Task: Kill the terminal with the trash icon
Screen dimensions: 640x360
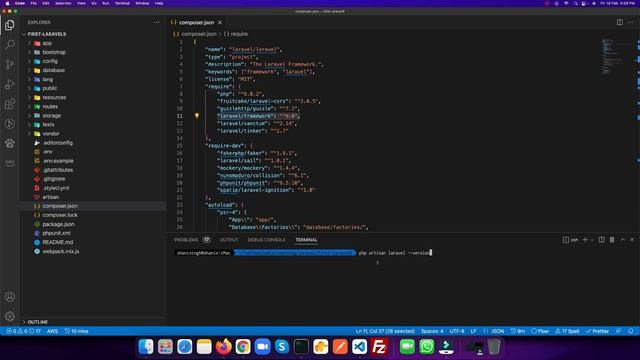Action: pos(612,240)
